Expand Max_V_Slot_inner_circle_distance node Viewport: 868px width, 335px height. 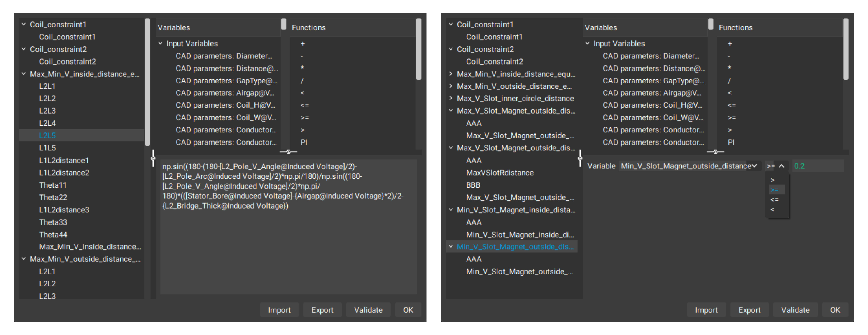point(451,99)
